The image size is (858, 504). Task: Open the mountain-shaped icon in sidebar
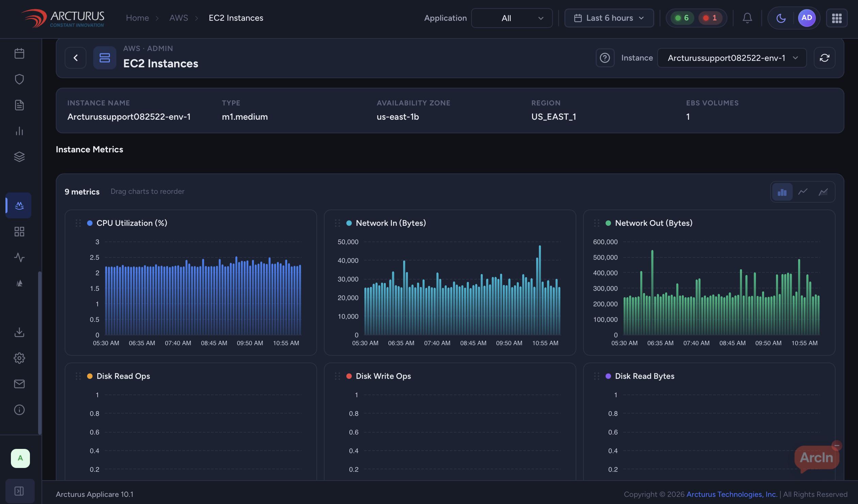[19, 284]
